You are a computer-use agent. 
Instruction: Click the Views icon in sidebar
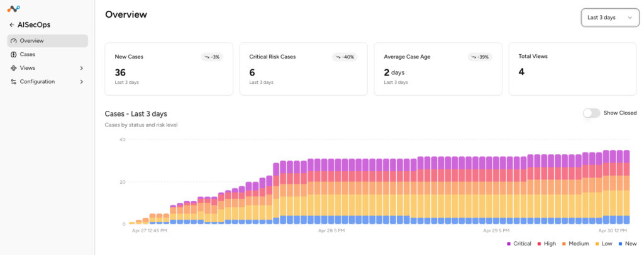pyautogui.click(x=14, y=68)
